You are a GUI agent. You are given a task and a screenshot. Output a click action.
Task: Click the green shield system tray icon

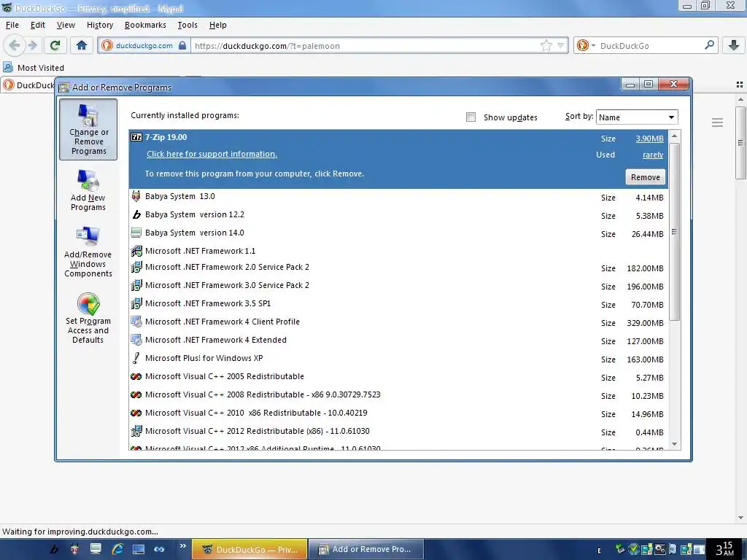[632, 550]
